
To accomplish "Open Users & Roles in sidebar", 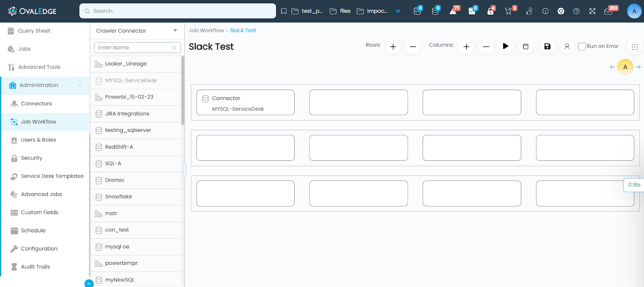I will pos(38,140).
